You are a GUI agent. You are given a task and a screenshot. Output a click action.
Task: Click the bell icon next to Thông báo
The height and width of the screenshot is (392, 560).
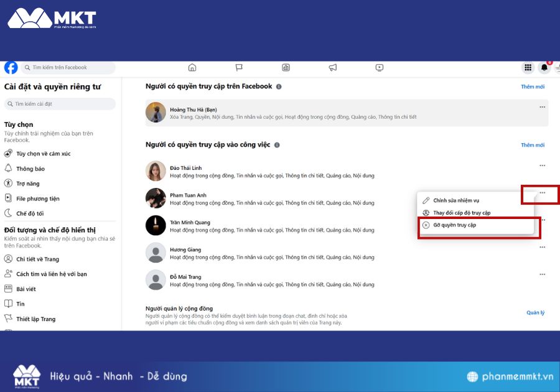[8, 168]
